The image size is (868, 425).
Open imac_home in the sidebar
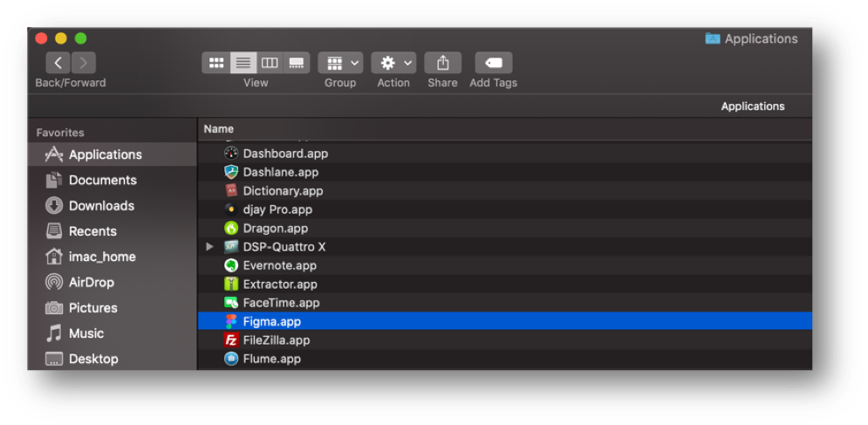pos(113,257)
